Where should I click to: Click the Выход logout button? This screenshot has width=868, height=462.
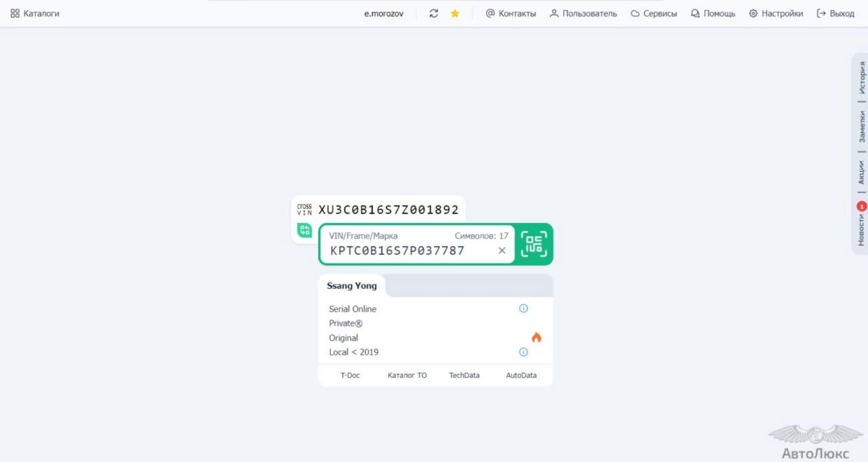(x=835, y=14)
